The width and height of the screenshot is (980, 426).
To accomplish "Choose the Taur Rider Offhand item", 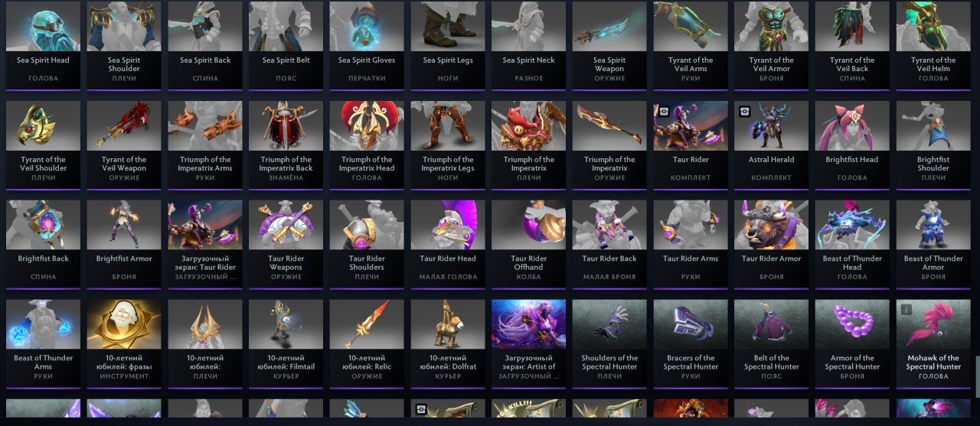I will (529, 245).
